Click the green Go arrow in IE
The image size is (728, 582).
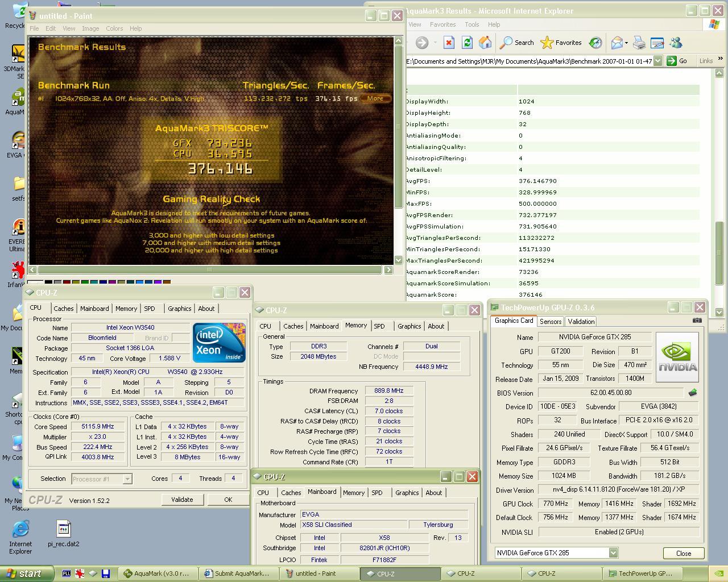click(672, 61)
